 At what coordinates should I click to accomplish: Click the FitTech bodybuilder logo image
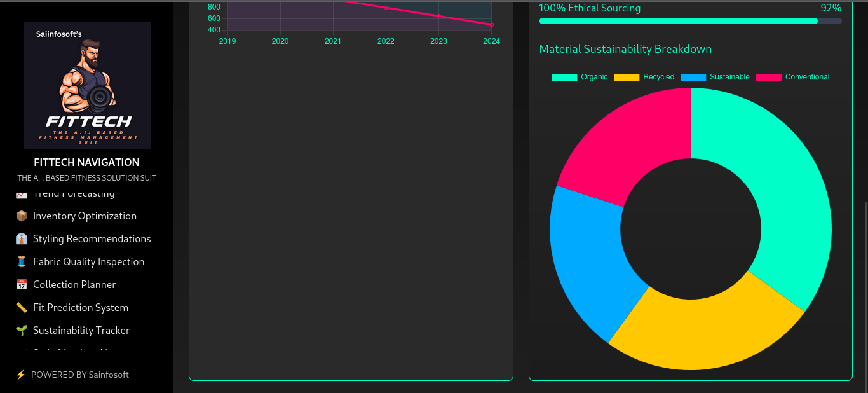click(87, 86)
